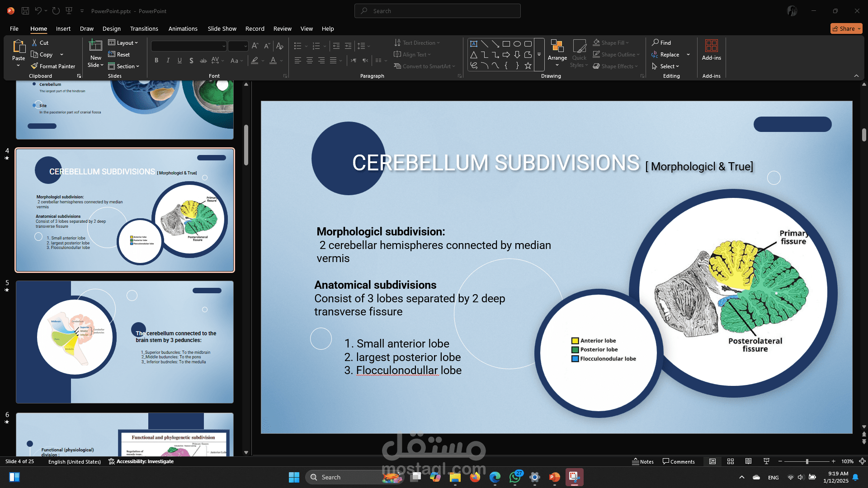Click the Cut scissors command
This screenshot has height=488, width=868.
point(40,42)
